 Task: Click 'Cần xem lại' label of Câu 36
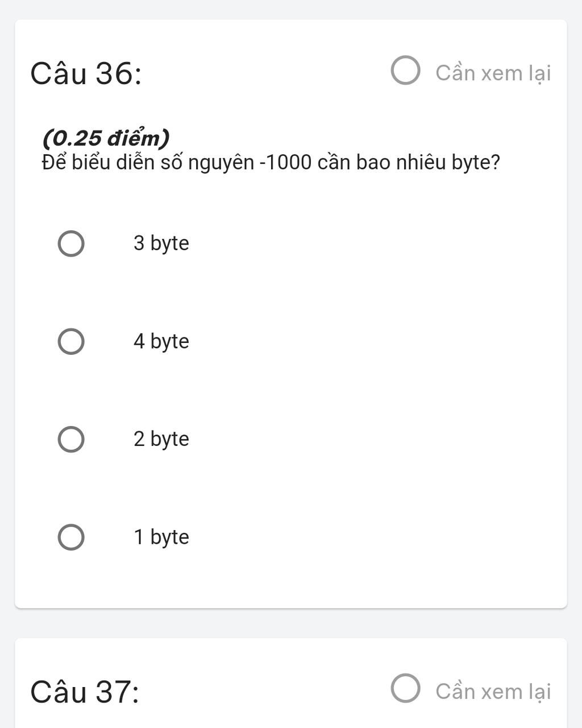coord(493,73)
